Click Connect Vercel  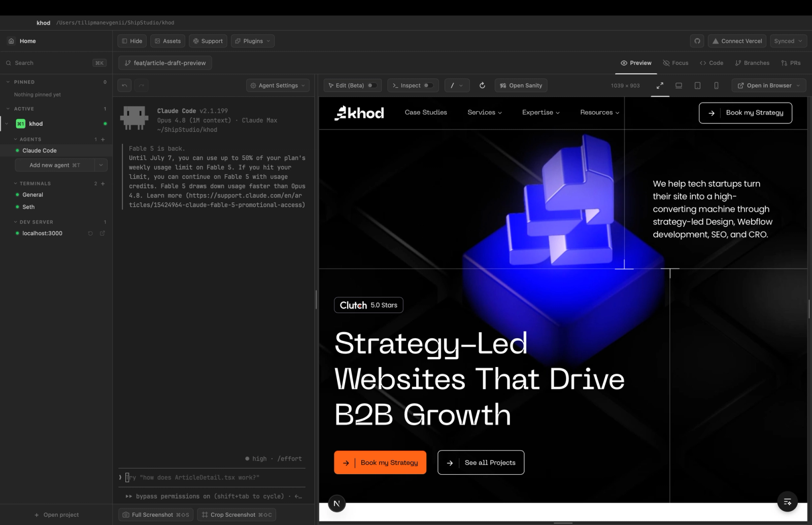737,41
